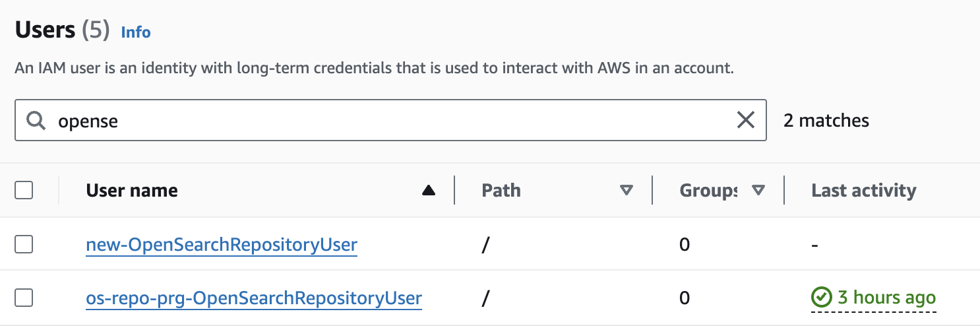Image resolution: width=980 pixels, height=326 pixels.
Task: Toggle the select-all users checkbox
Action: 24,191
